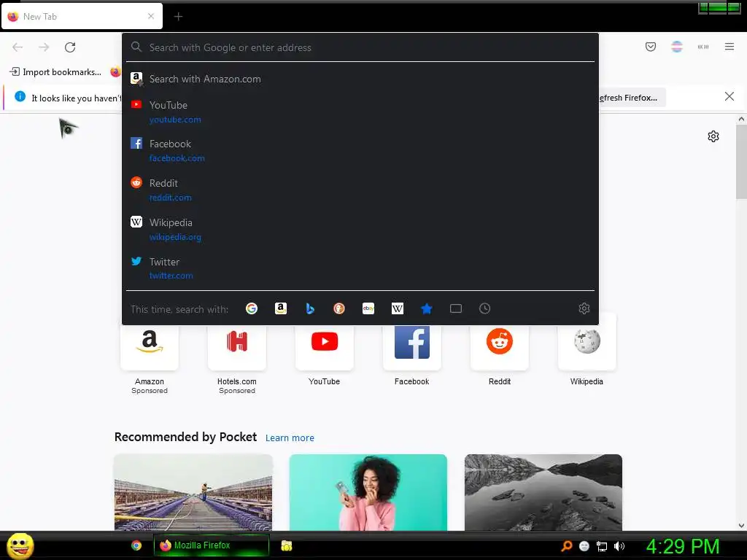The width and height of the screenshot is (747, 560).
Task: Open the railway tracks Pocket story image
Action: [193, 492]
